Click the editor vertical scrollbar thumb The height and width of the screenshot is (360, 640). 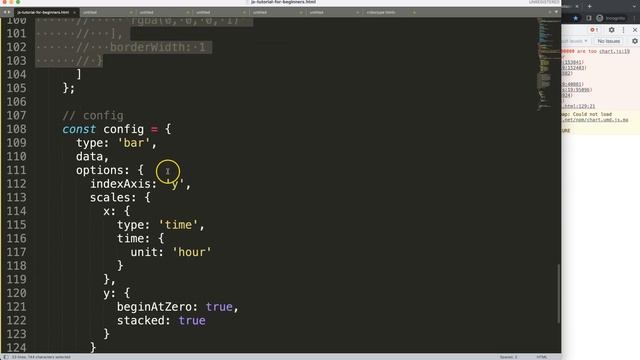click(x=558, y=294)
